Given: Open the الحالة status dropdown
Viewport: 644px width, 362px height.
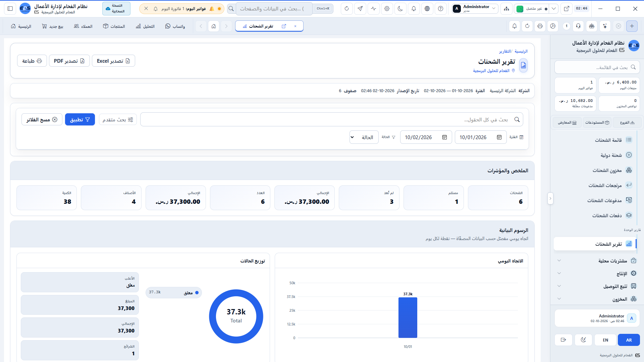Looking at the screenshot, I should click(364, 137).
